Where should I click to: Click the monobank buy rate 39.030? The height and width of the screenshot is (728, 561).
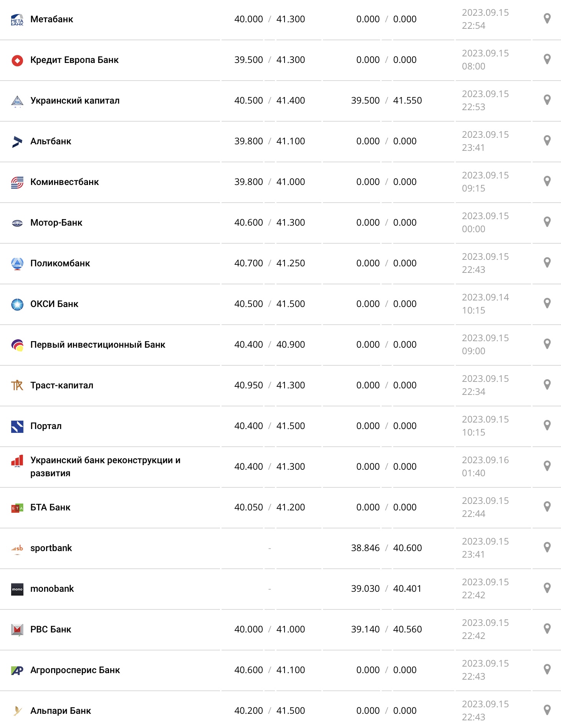[x=366, y=588]
